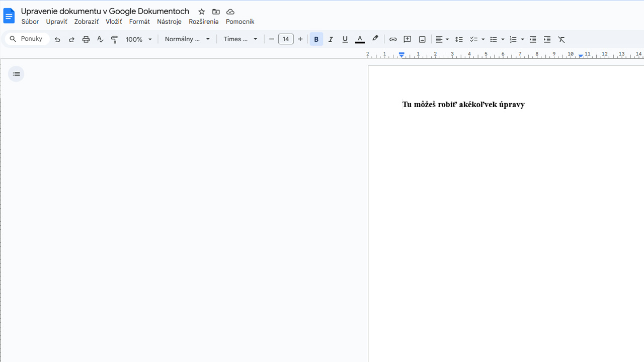Toggle bold formatting off
The image size is (644, 362).
click(x=316, y=39)
